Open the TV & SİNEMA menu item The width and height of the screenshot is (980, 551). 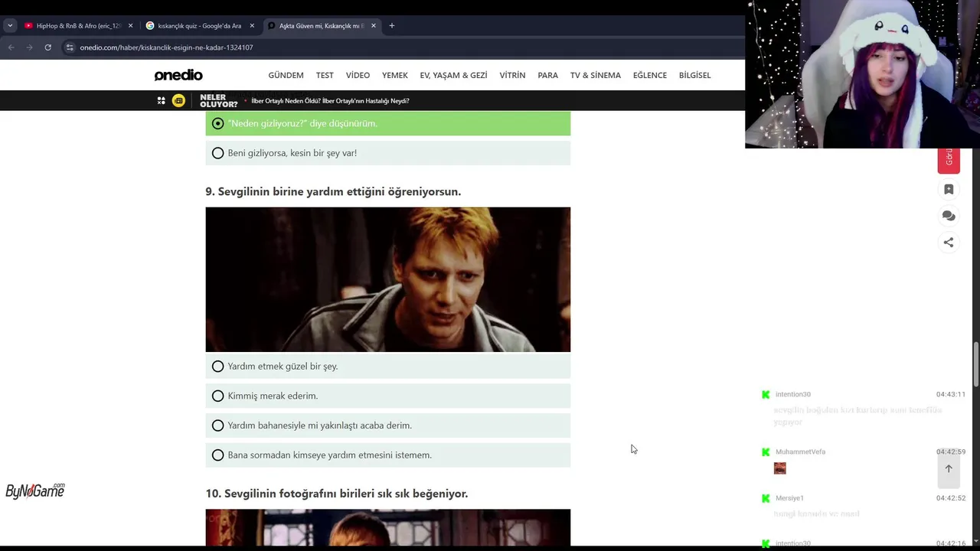(x=595, y=75)
